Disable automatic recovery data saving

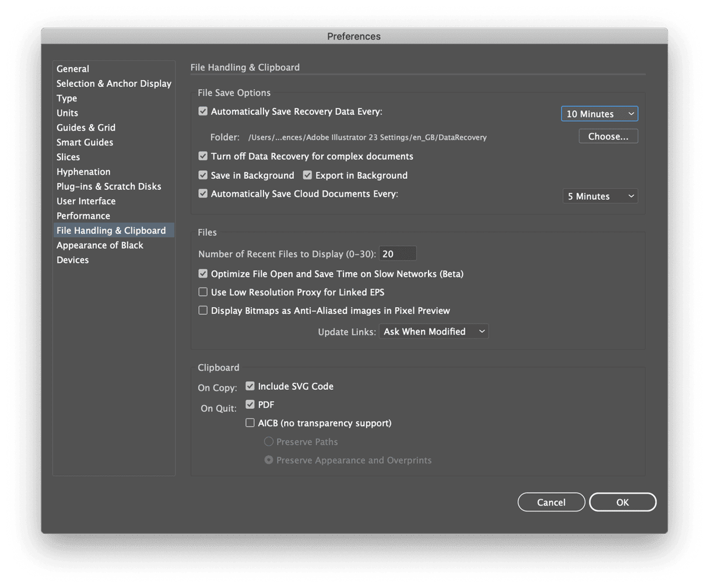coord(202,111)
